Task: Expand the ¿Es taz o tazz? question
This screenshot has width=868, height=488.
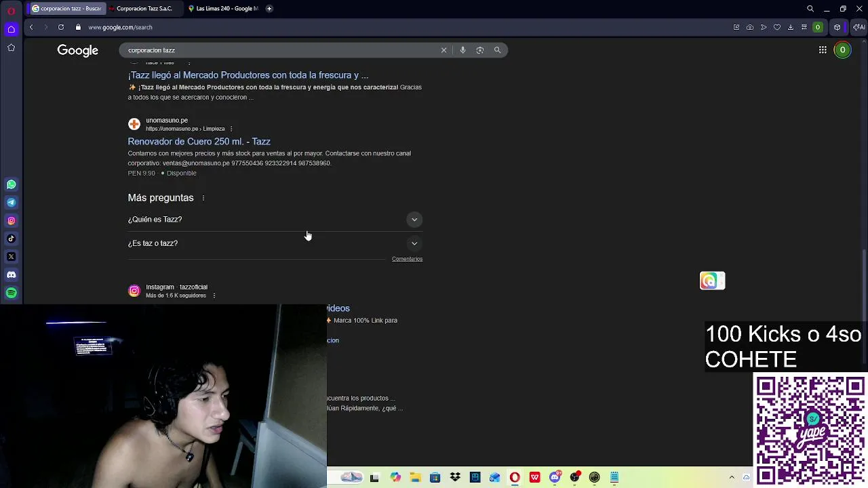Action: pyautogui.click(x=275, y=243)
